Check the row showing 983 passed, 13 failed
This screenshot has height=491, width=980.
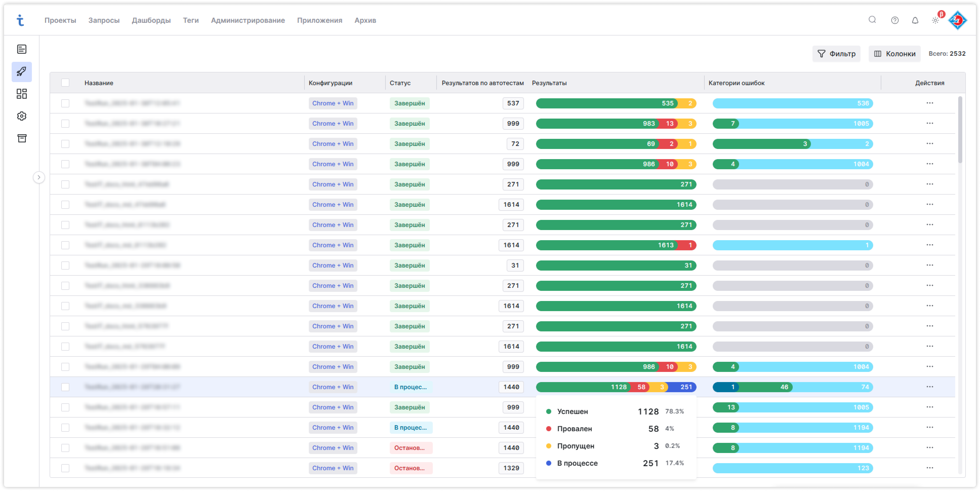click(x=65, y=123)
